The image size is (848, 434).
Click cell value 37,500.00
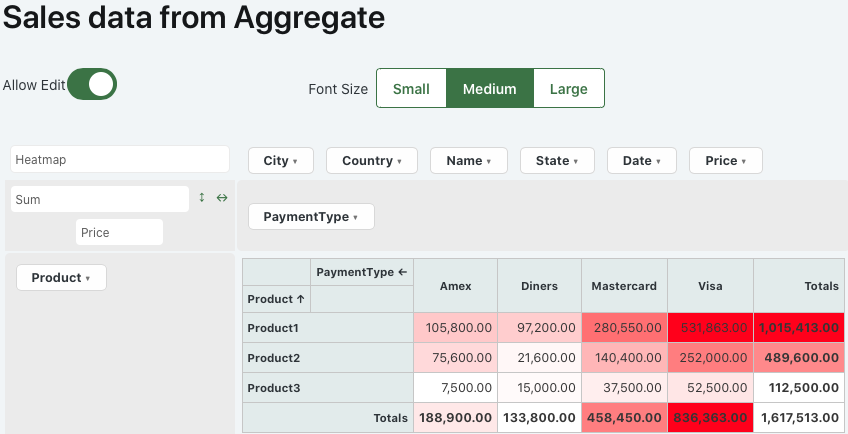pyautogui.click(x=624, y=388)
